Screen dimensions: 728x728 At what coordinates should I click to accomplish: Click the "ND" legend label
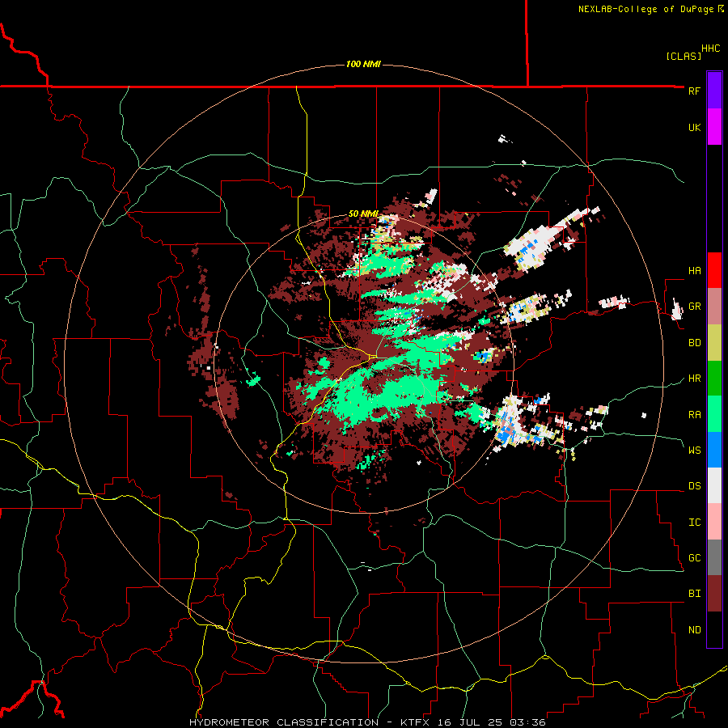pos(694,630)
